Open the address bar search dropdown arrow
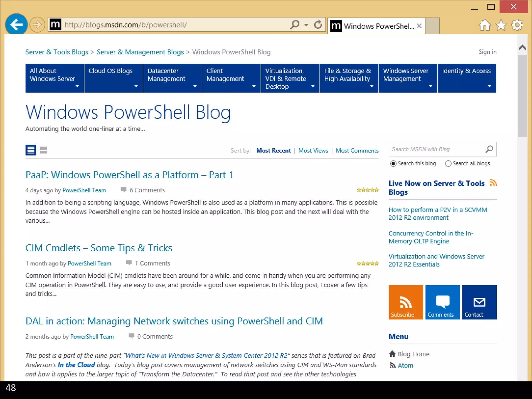This screenshot has height=399, width=532. (x=306, y=25)
